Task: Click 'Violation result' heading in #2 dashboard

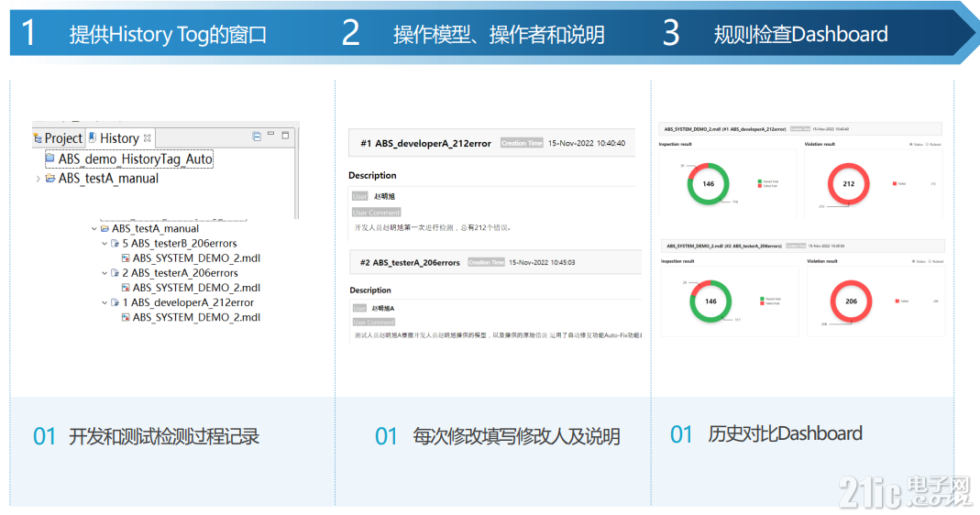Action: click(x=822, y=261)
